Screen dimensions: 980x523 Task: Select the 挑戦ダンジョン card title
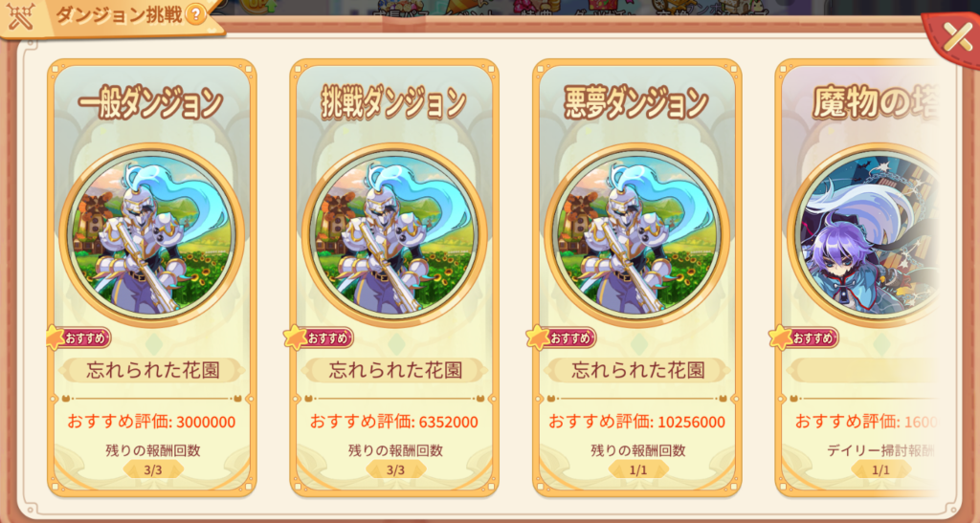tap(393, 103)
